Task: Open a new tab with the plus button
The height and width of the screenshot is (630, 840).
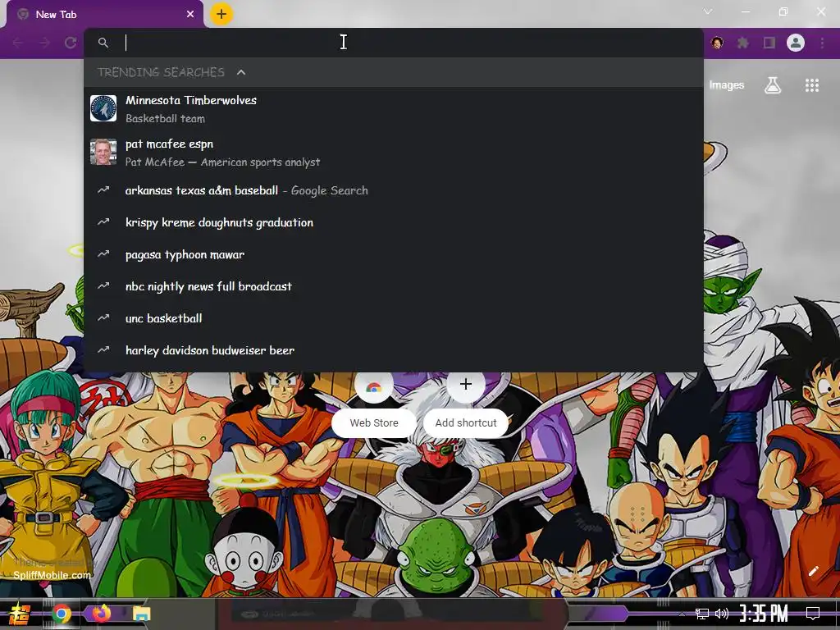Action: click(x=221, y=14)
